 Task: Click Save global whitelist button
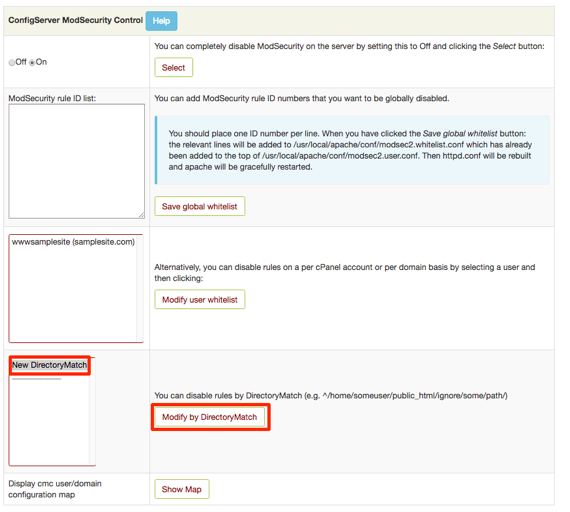tap(200, 207)
